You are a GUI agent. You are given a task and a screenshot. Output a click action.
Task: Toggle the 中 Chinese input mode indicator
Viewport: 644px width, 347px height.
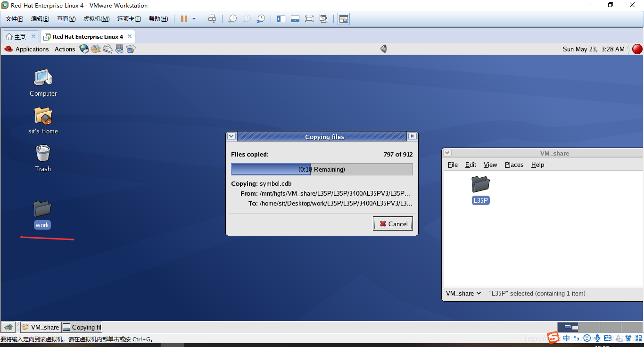pos(566,338)
